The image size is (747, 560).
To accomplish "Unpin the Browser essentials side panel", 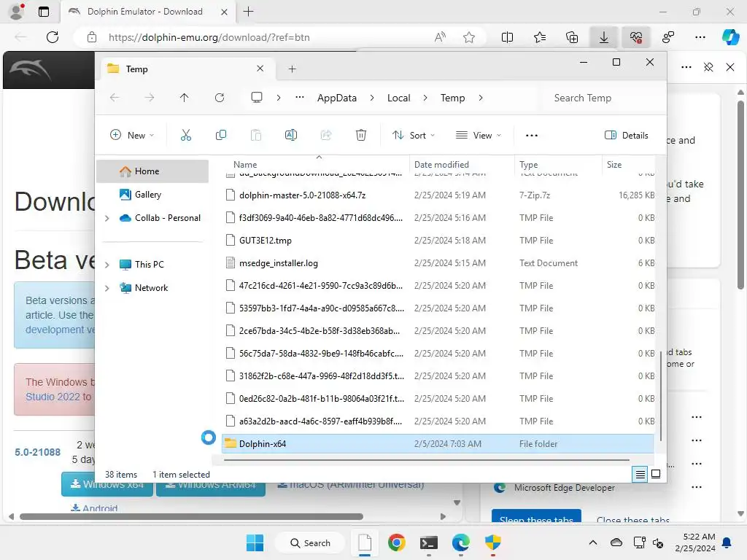I will [x=708, y=67].
